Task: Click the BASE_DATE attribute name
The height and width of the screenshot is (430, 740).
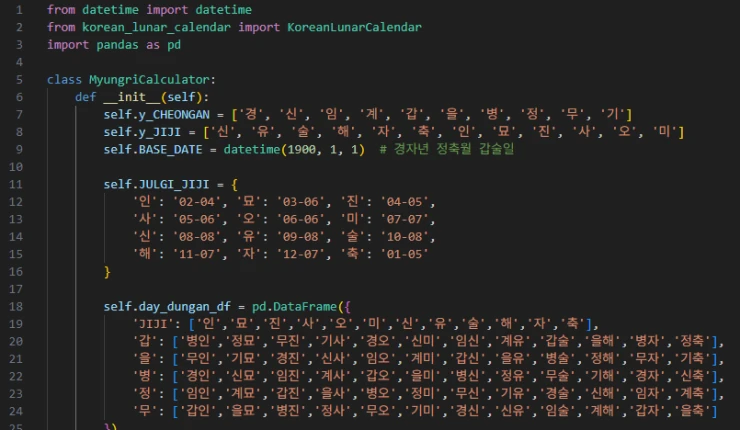Action: [170, 149]
